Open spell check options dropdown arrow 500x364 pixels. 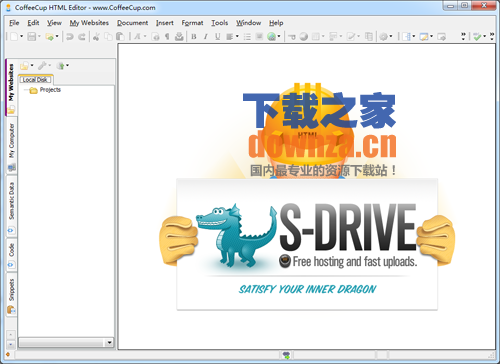pyautogui.click(x=484, y=37)
